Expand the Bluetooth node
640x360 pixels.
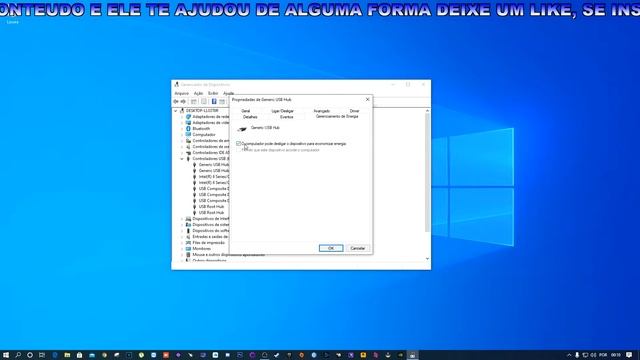182,129
